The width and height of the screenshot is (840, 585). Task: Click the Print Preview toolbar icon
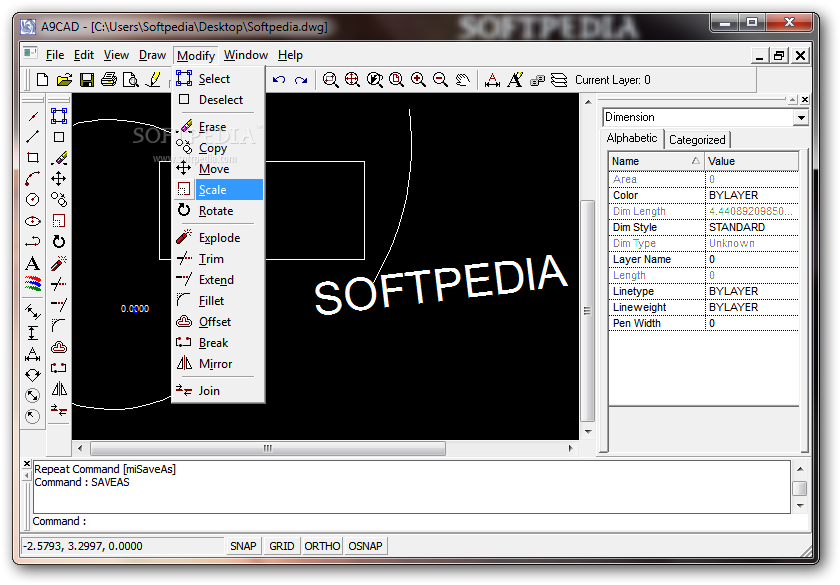tap(131, 80)
